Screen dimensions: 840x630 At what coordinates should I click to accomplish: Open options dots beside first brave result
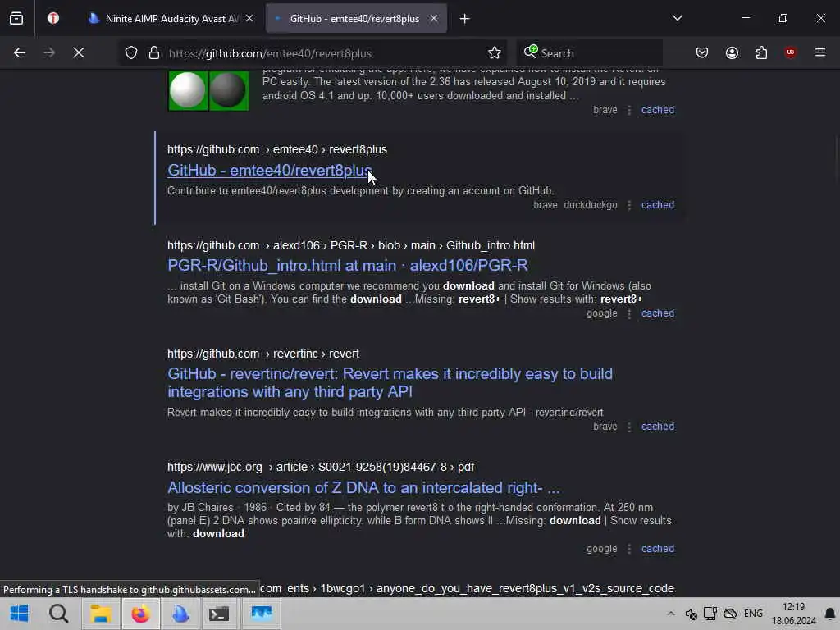[x=629, y=110]
